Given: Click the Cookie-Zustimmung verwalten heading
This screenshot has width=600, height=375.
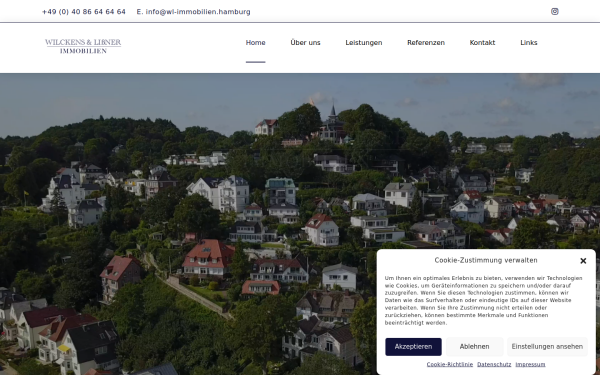Looking at the screenshot, I should (x=486, y=260).
